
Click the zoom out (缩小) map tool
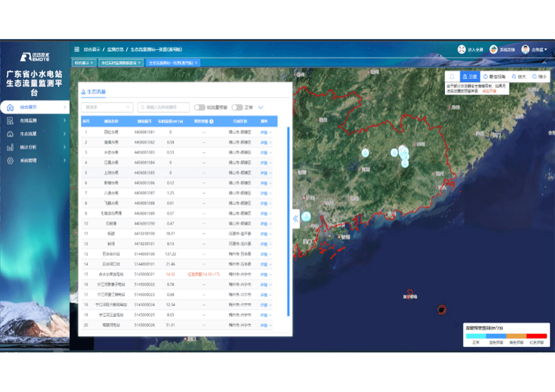(x=539, y=77)
